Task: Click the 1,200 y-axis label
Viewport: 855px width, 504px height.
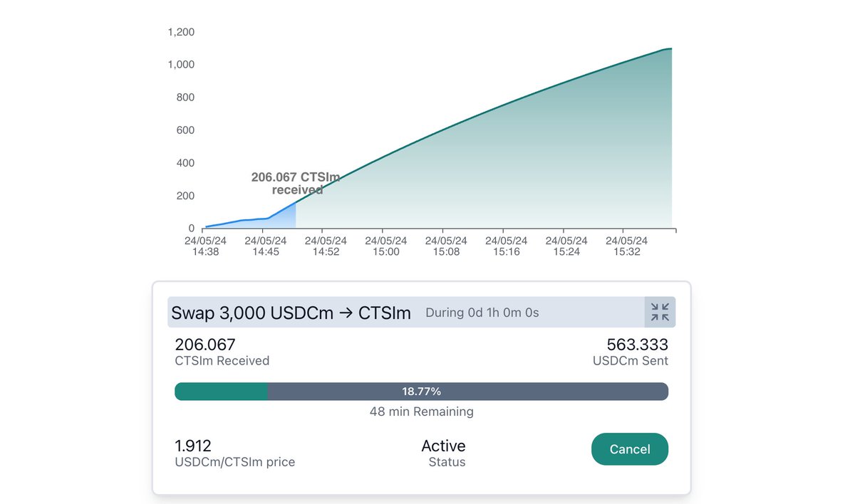Action: coord(181,32)
